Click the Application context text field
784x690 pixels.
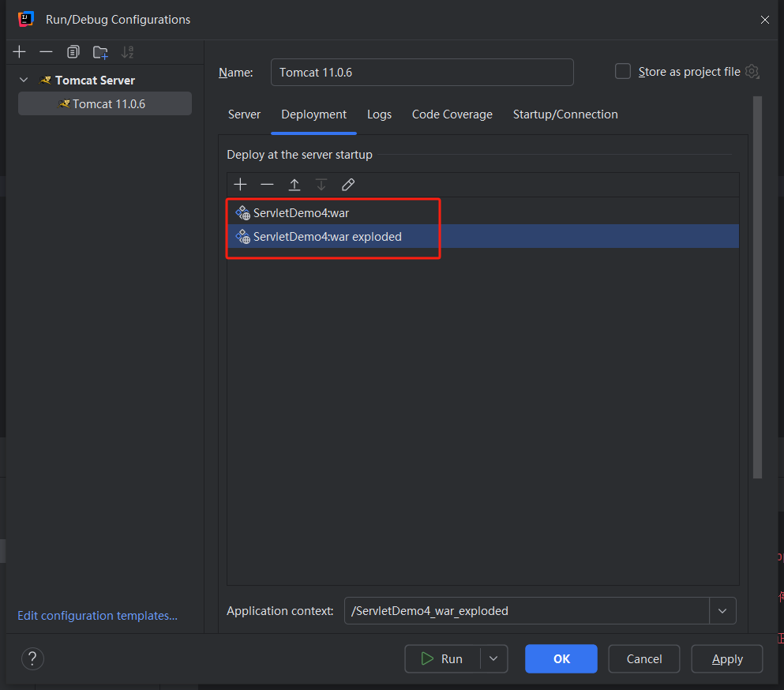[527, 611]
